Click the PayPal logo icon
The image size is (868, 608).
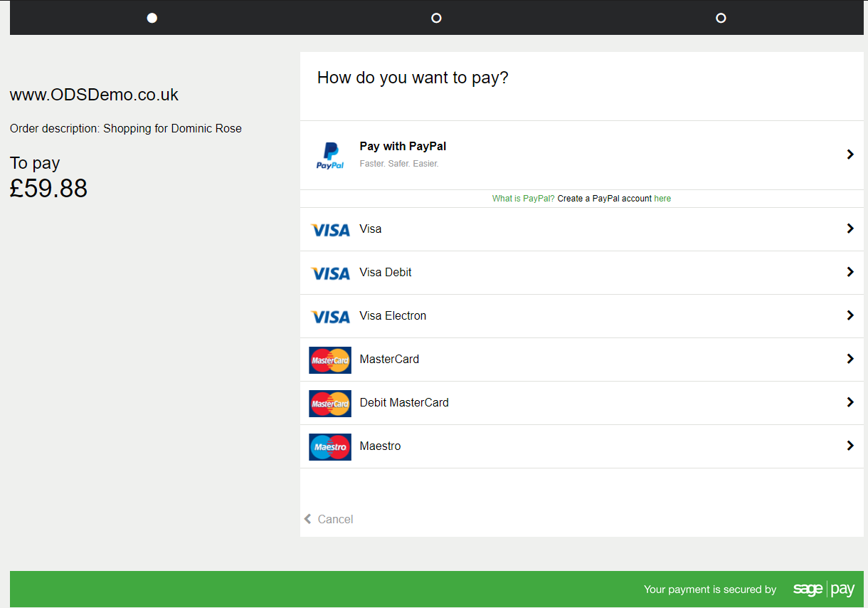(330, 155)
